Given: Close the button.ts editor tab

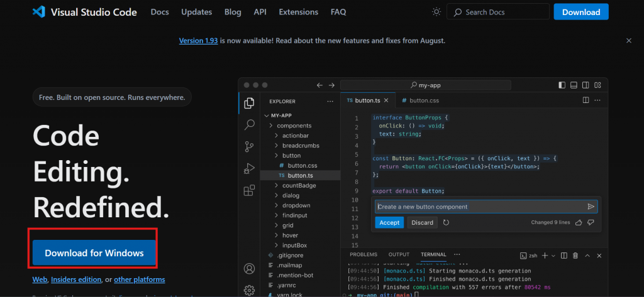Looking at the screenshot, I should 386,100.
